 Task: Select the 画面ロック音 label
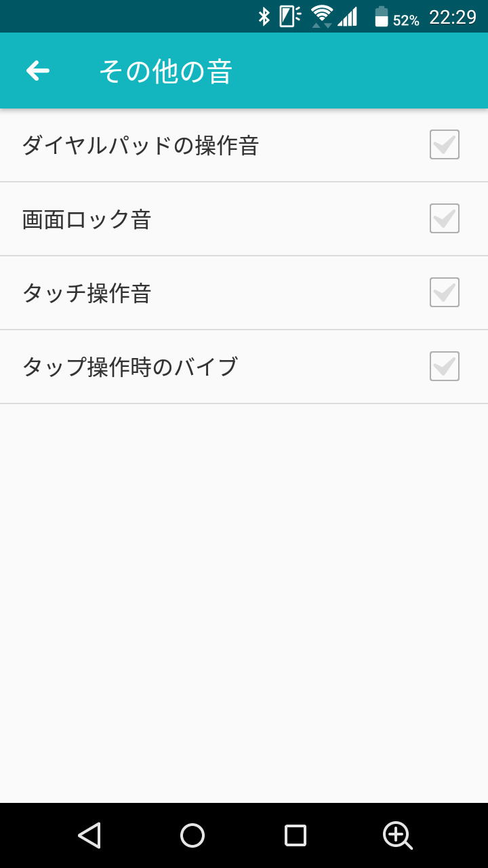(87, 219)
